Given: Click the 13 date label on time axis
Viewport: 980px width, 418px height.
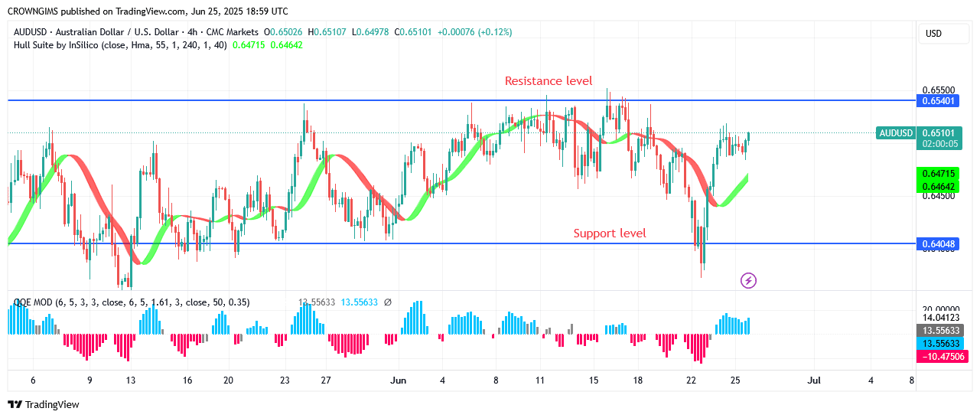Looking at the screenshot, I should [x=131, y=380].
